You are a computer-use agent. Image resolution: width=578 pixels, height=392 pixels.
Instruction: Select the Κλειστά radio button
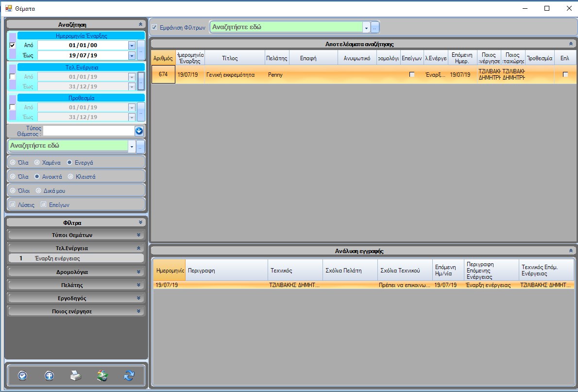pos(71,177)
